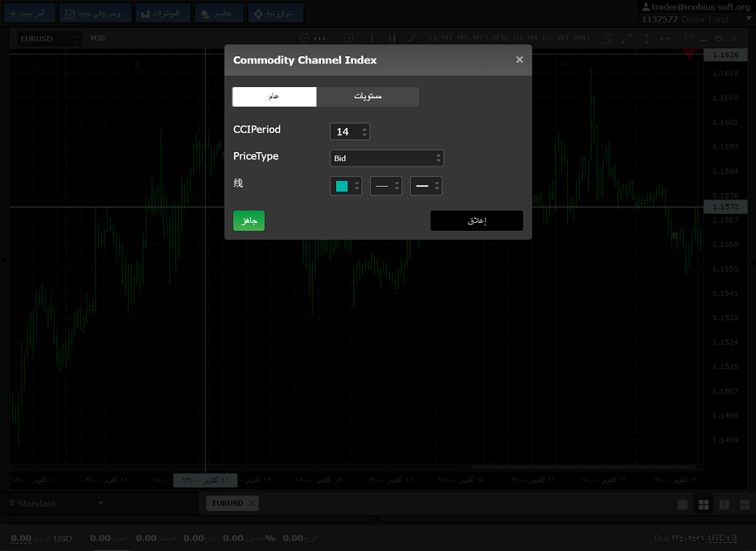Image resolution: width=756 pixels, height=551 pixels.
Task: Open the المؤشرات (Indicators) menu
Action: 163,13
